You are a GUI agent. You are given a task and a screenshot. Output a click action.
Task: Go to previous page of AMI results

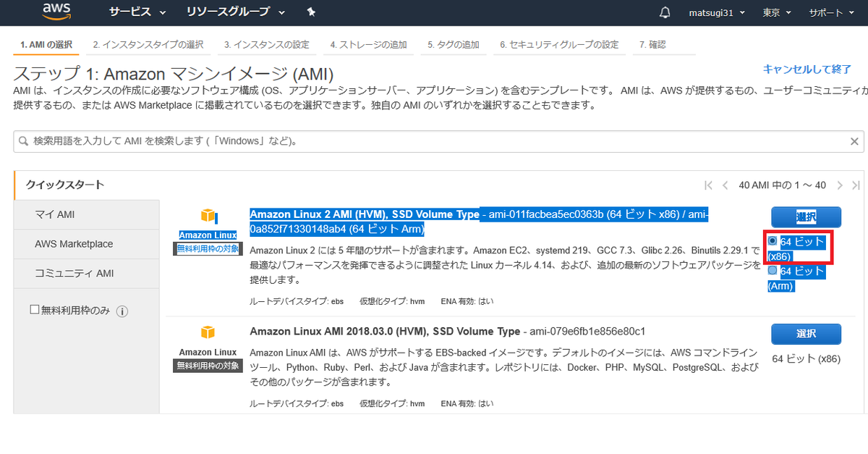click(x=725, y=185)
